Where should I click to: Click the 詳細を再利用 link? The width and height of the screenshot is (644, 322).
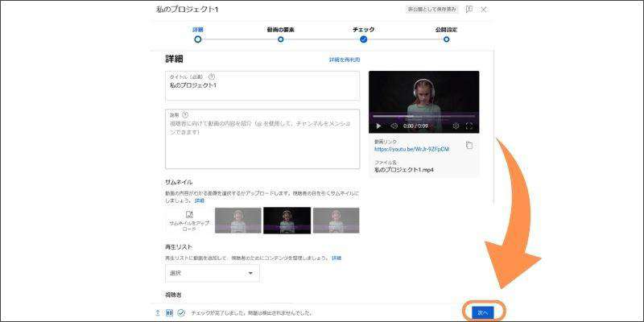(345, 60)
